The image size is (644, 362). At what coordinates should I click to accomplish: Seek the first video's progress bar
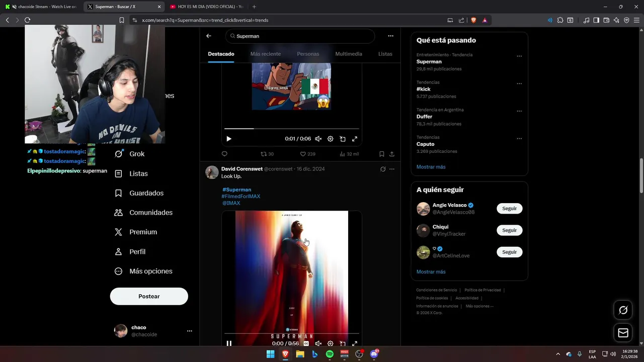click(292, 129)
